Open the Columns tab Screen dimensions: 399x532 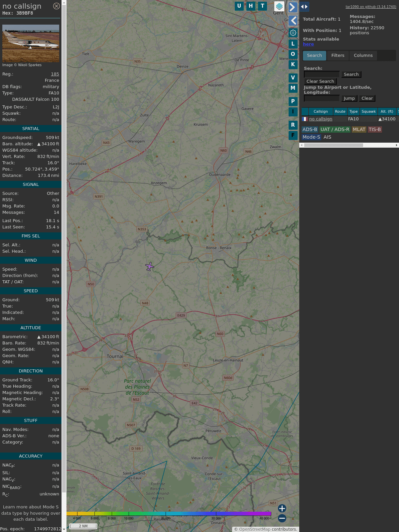363,56
